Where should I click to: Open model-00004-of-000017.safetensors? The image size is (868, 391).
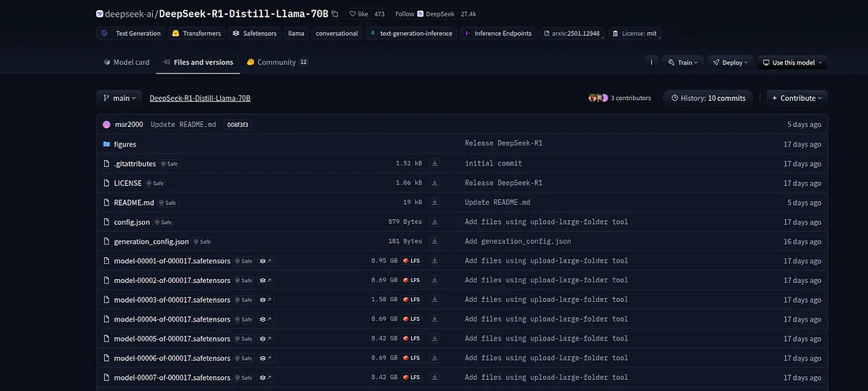tap(172, 319)
